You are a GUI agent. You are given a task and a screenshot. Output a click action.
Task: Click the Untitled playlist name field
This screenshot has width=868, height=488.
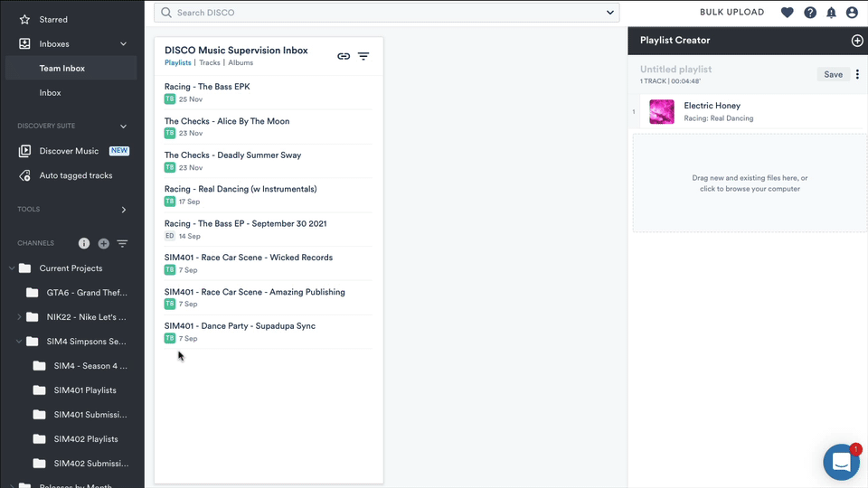(x=676, y=70)
